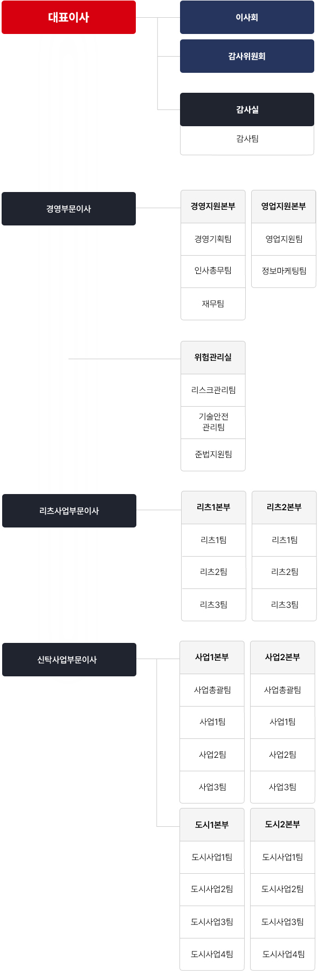The width and height of the screenshot is (318, 980).
Task: Select the 이사회 box
Action: 247,17
